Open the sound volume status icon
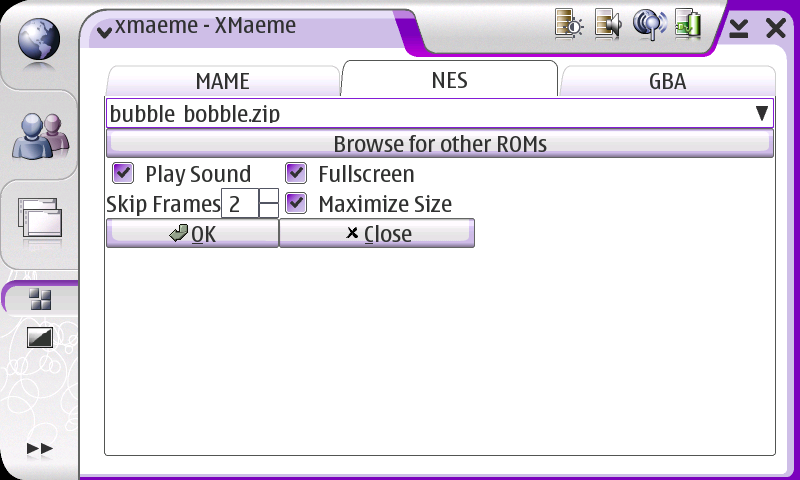The height and width of the screenshot is (480, 800). pyautogui.click(x=608, y=23)
